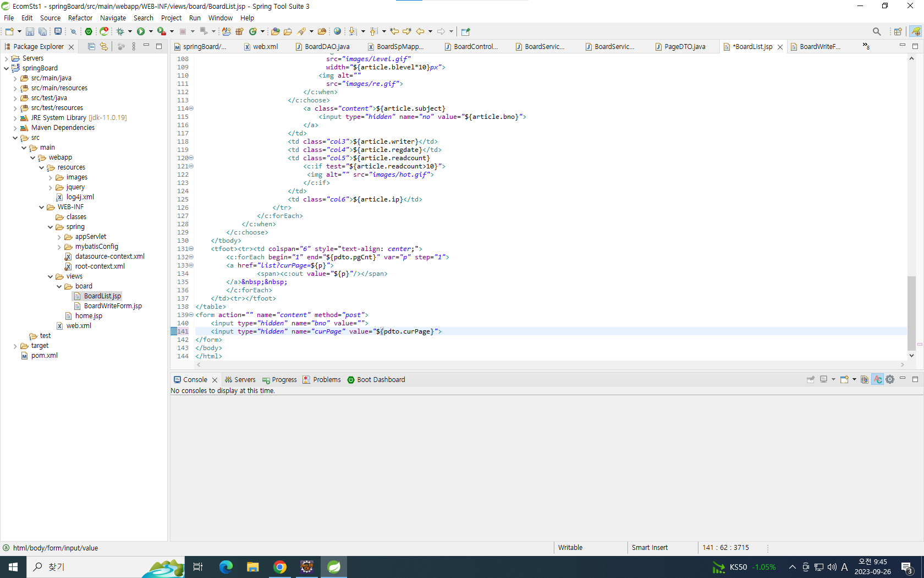
Task: Toggle fold marker on line 114
Action: point(191,108)
